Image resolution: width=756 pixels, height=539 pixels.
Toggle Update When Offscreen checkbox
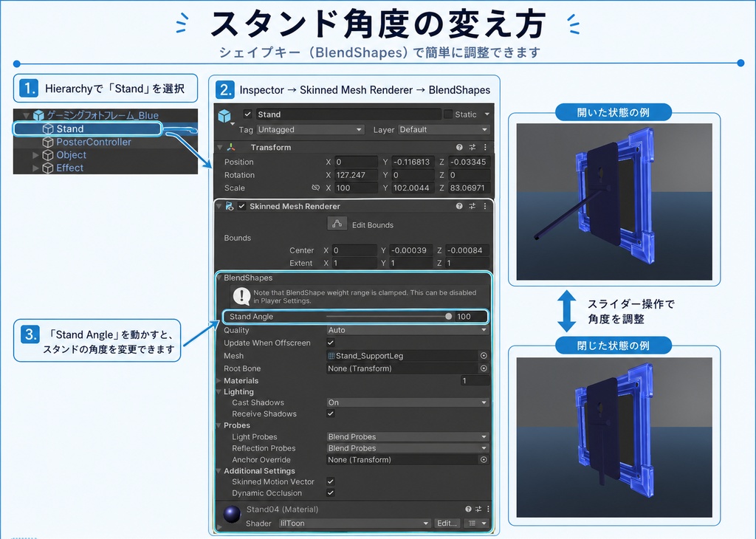pos(331,343)
